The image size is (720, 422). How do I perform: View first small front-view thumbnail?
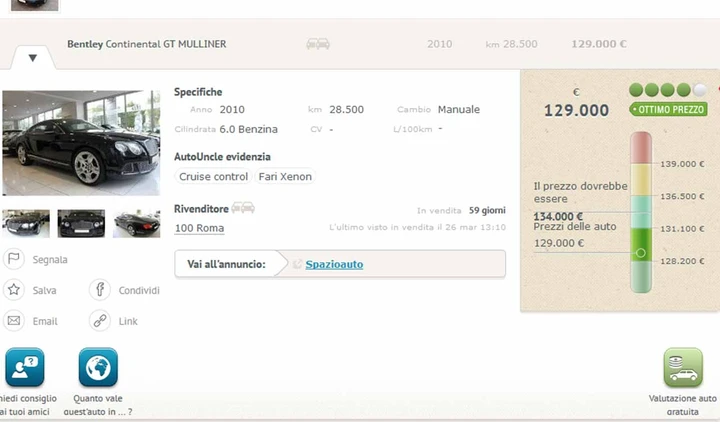[x=26, y=224]
